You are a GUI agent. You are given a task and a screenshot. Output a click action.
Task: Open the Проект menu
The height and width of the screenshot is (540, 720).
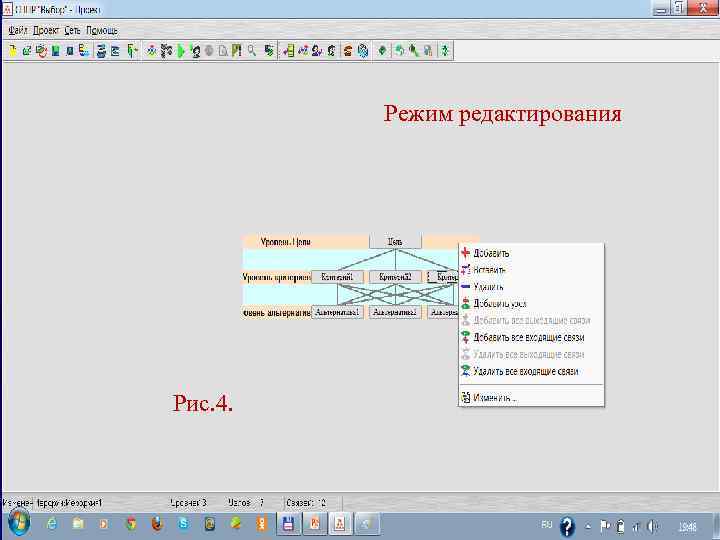[x=45, y=30]
